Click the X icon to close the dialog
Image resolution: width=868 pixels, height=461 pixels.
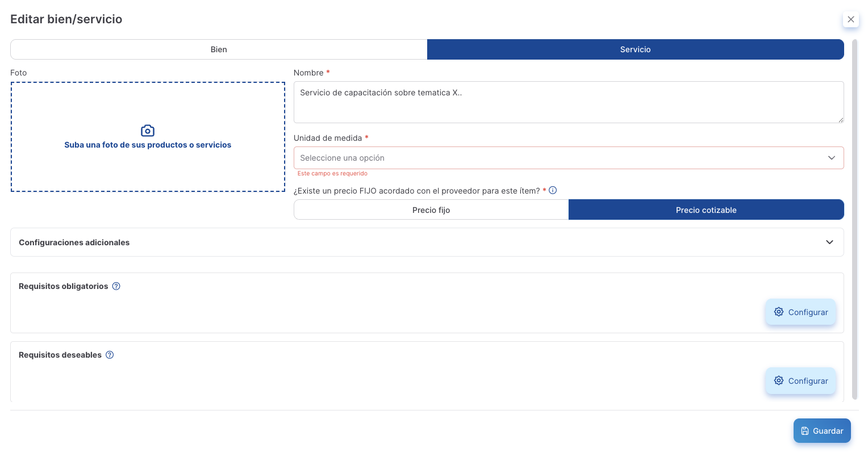(x=850, y=19)
